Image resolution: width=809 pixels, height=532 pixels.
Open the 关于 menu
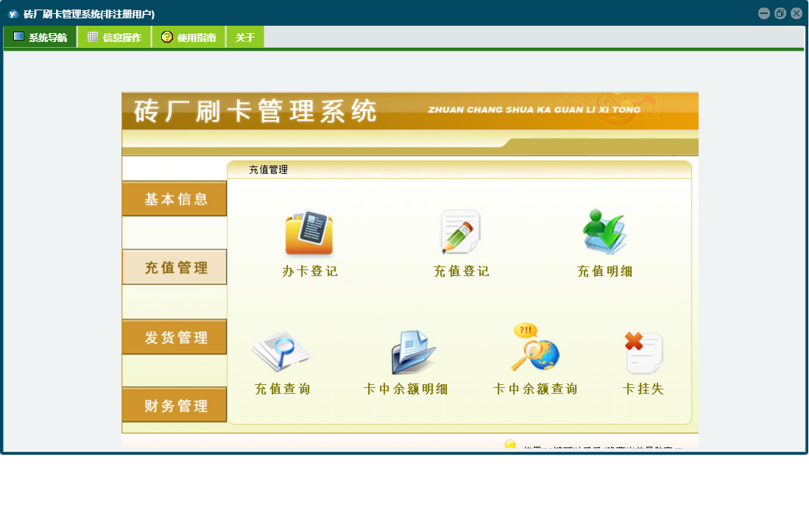coord(245,37)
